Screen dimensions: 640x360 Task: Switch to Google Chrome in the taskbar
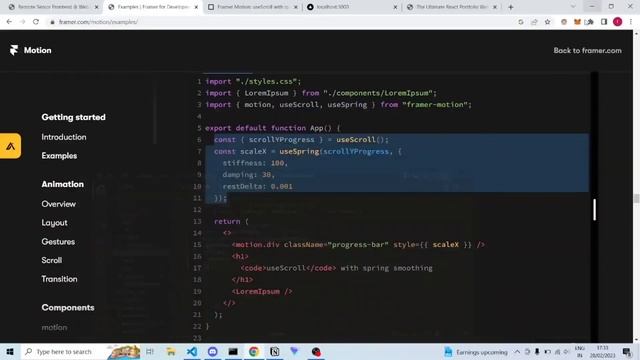click(x=254, y=351)
